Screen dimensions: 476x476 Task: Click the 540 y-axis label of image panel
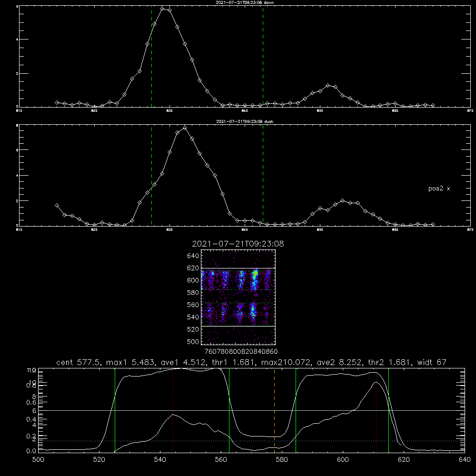click(193, 317)
